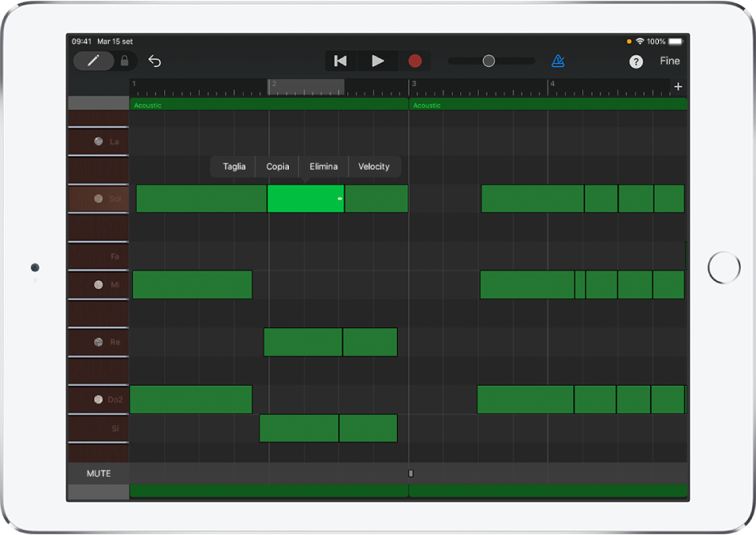
Task: Select the pencil note-editing tool
Action: pyautogui.click(x=92, y=61)
